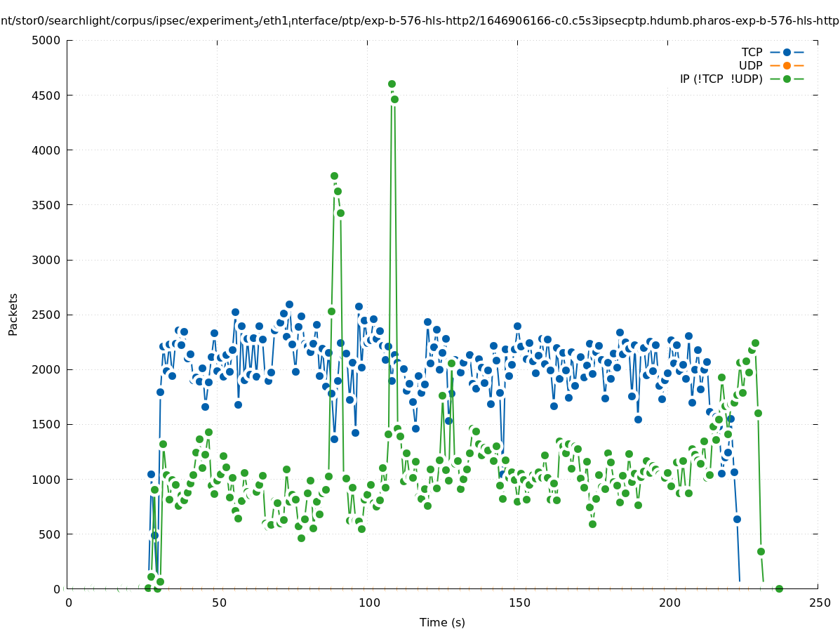Screen dimensions: 840x632
Task: Click the last green point at zero near 237s
Action: pos(778,588)
